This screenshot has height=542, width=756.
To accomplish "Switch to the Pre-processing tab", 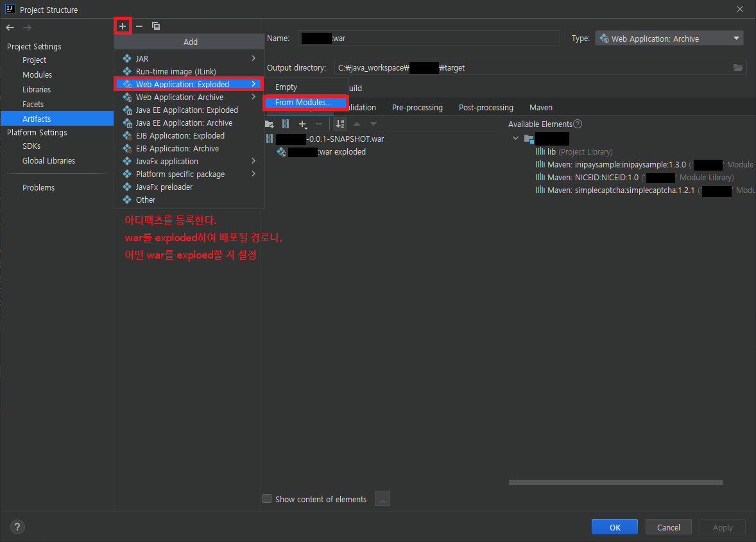I will [417, 107].
